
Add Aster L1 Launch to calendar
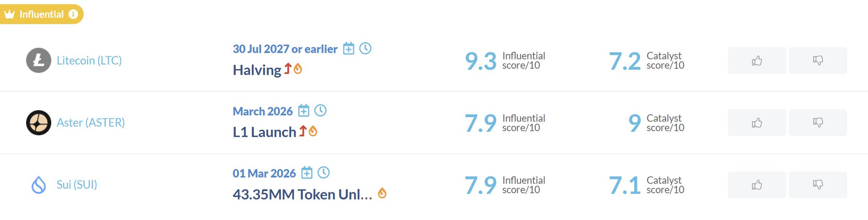coord(303,111)
